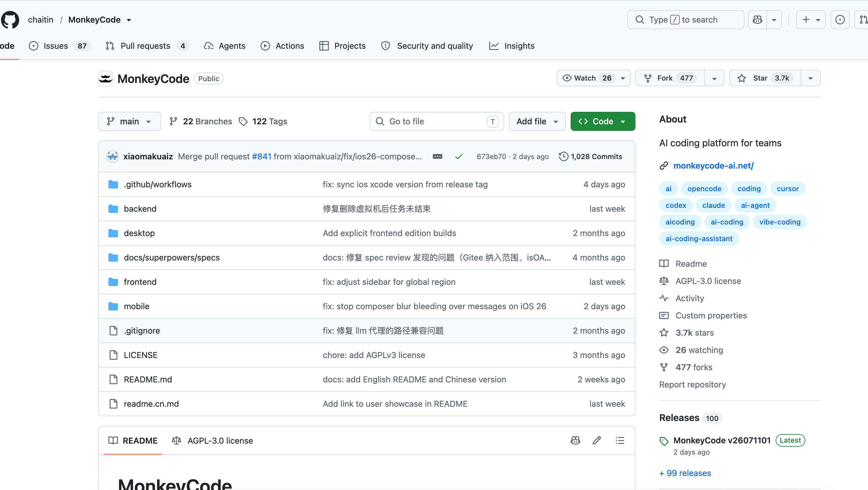Open the Issues tab
Screen dimensions: 868x490
tap(59, 46)
